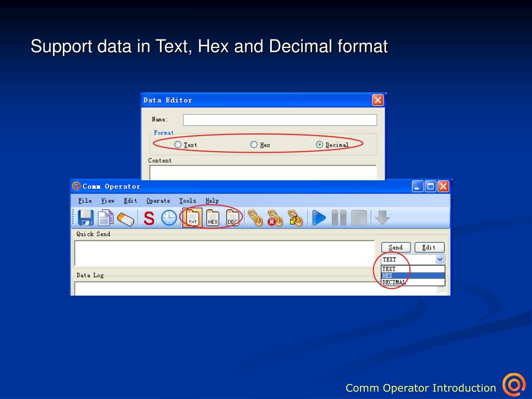Open the Tools menu
This screenshot has height=399, width=532.
(x=188, y=201)
